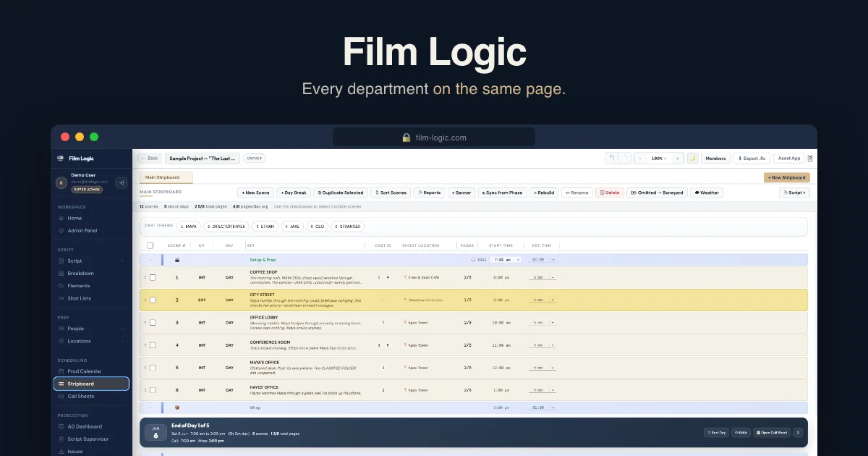This screenshot has height=456, width=868.
Task: Select DIRECTOR HAYES cast legend chip
Action: [x=226, y=227]
